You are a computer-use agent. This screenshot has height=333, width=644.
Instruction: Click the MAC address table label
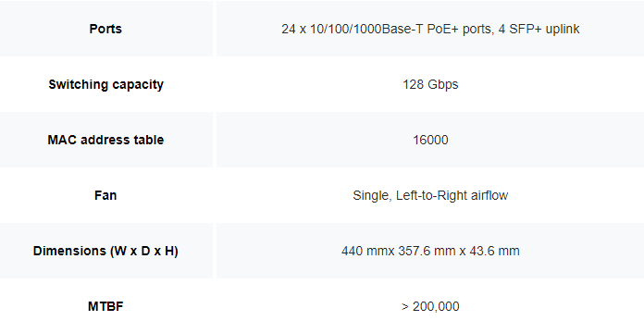click(105, 140)
